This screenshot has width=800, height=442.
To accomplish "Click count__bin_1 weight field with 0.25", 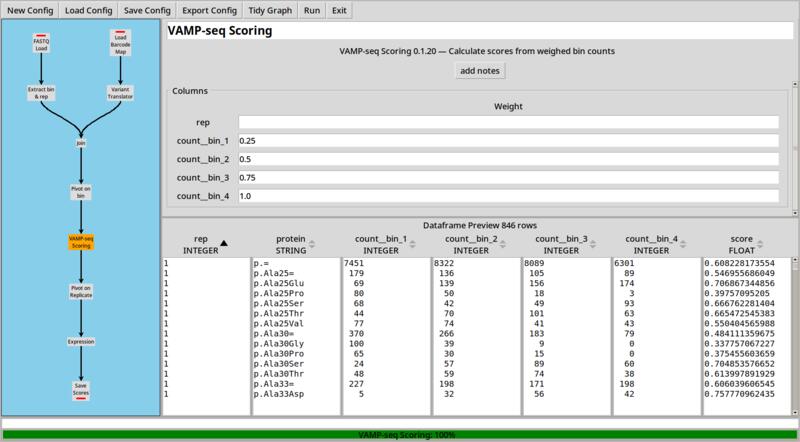I will pyautogui.click(x=508, y=141).
